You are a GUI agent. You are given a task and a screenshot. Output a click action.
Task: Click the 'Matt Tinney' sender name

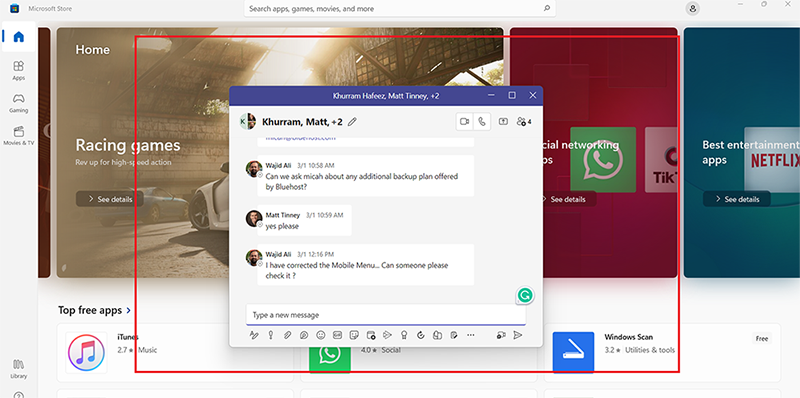tap(283, 215)
